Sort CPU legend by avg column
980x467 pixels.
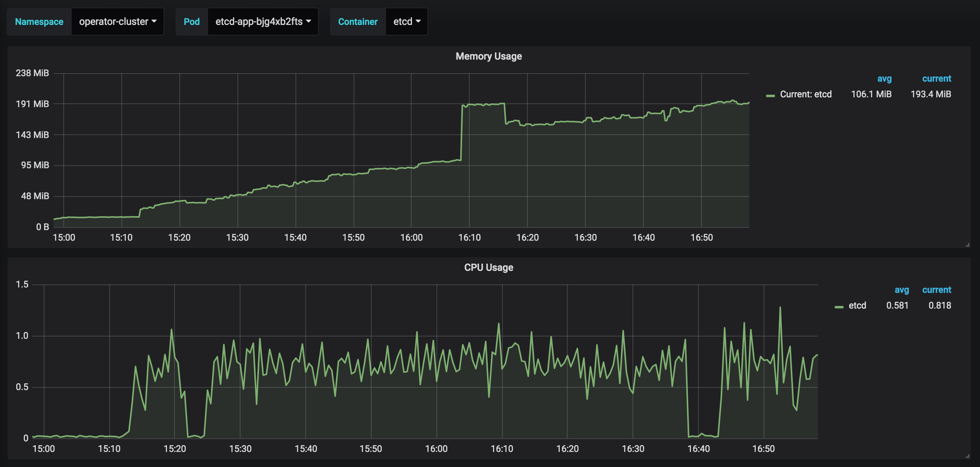(901, 290)
